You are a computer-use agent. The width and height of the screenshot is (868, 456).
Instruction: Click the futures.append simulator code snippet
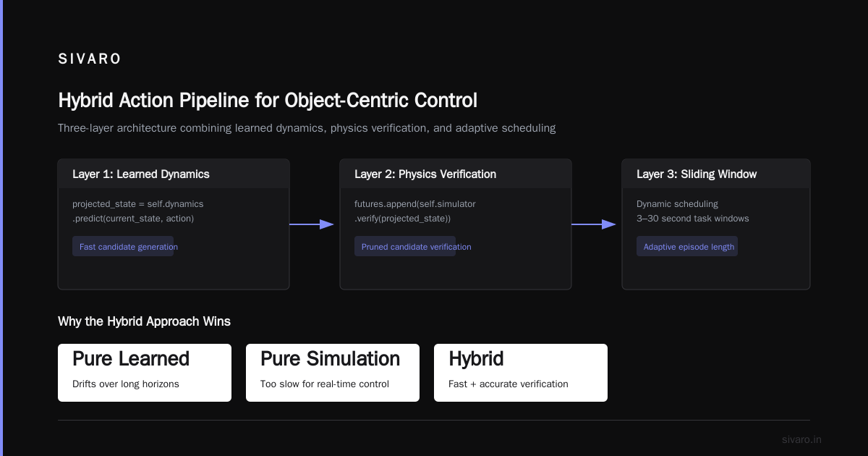415,211
